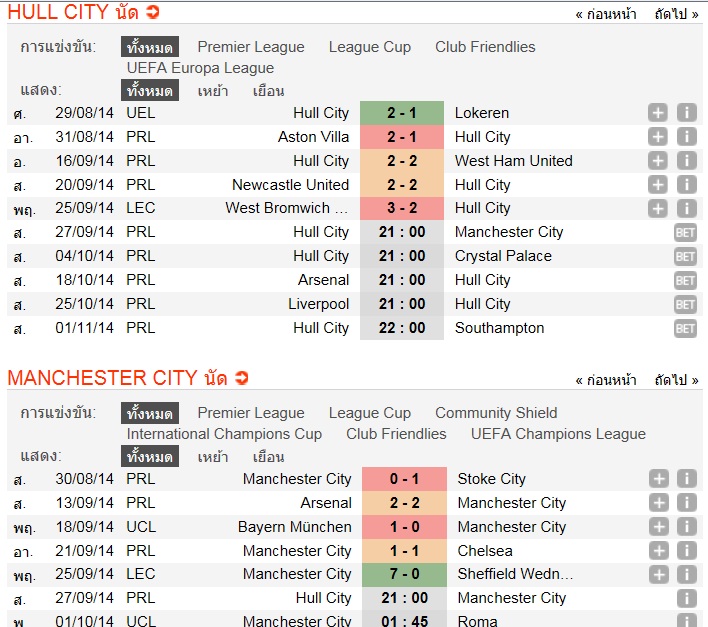The image size is (708, 627).
Task: Filter Manchester City by Community Shield
Action: [496, 413]
